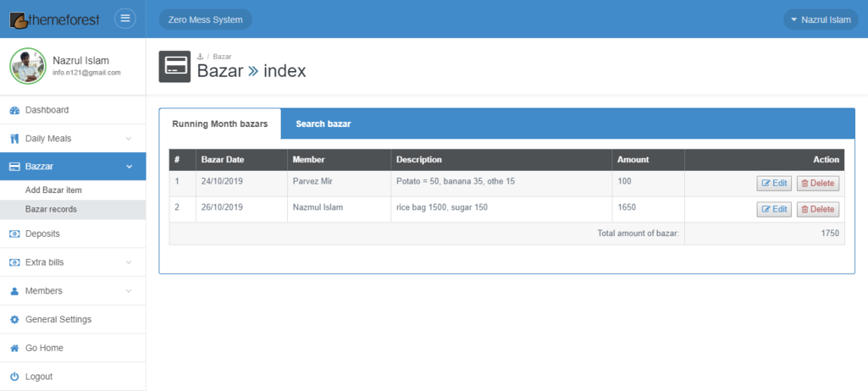
Task: Click the breadcrumb anchor home icon
Action: pyautogui.click(x=201, y=57)
